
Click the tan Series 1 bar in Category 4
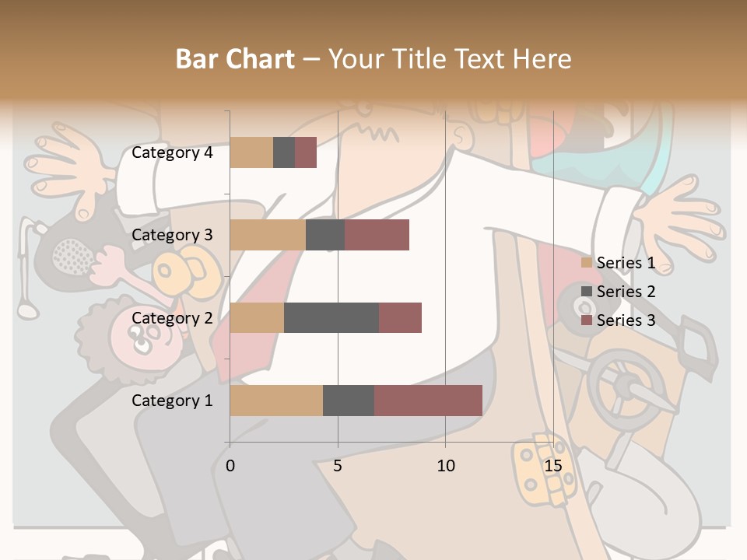(251, 152)
